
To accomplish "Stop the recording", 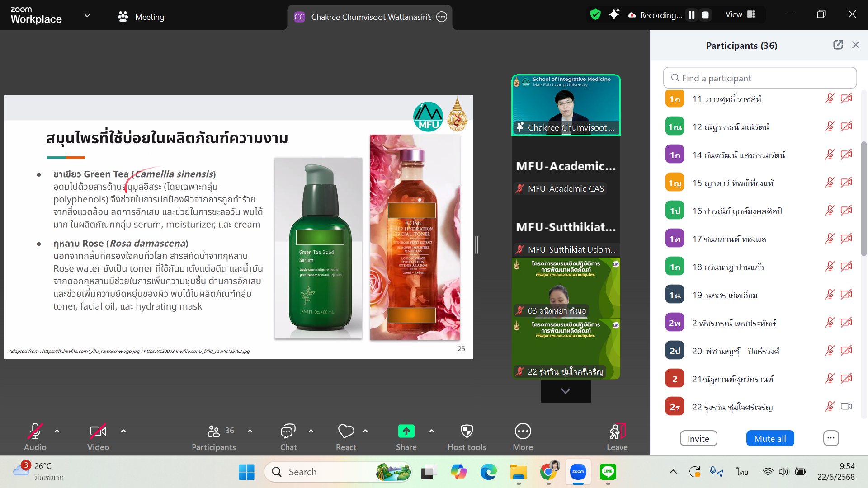I will [705, 15].
